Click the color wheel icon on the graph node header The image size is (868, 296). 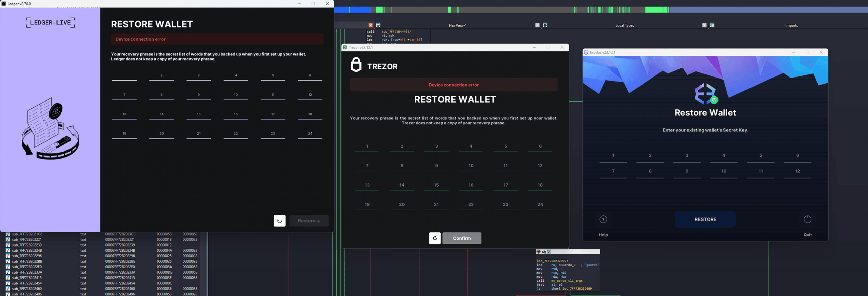[538, 252]
